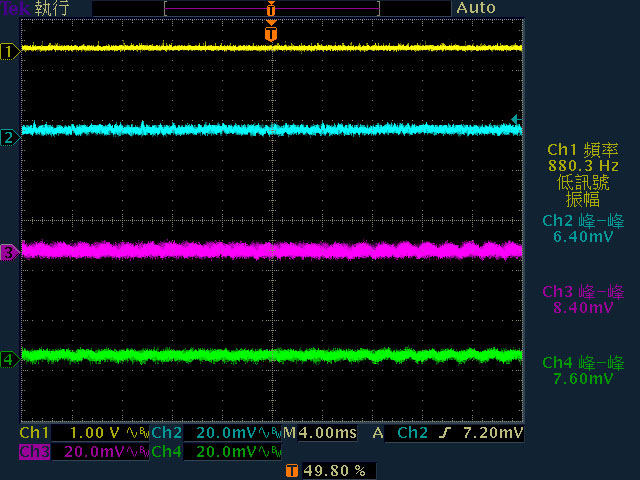Click the record position bar at top
This screenshot has width=640, height=480.
(271, 8)
